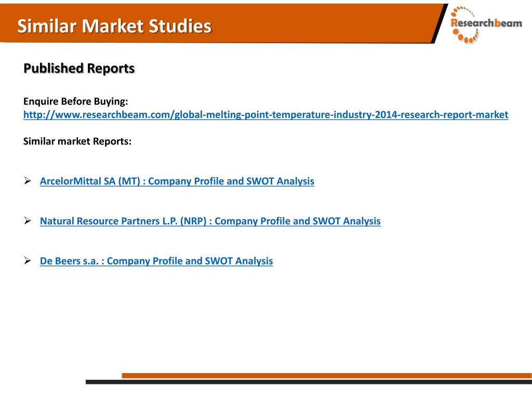The width and height of the screenshot is (532, 399).
Task: Open De Beers s.a. Company Profile link
Action: 156,261
